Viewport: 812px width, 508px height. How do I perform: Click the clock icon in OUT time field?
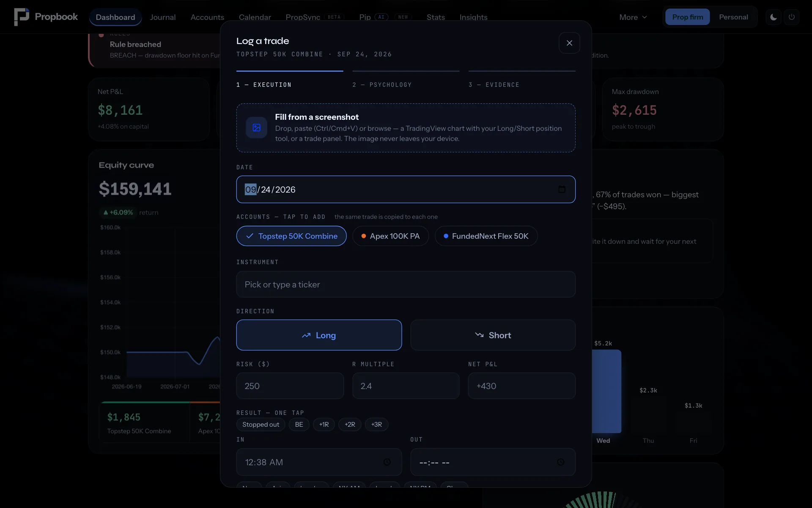[x=561, y=462]
